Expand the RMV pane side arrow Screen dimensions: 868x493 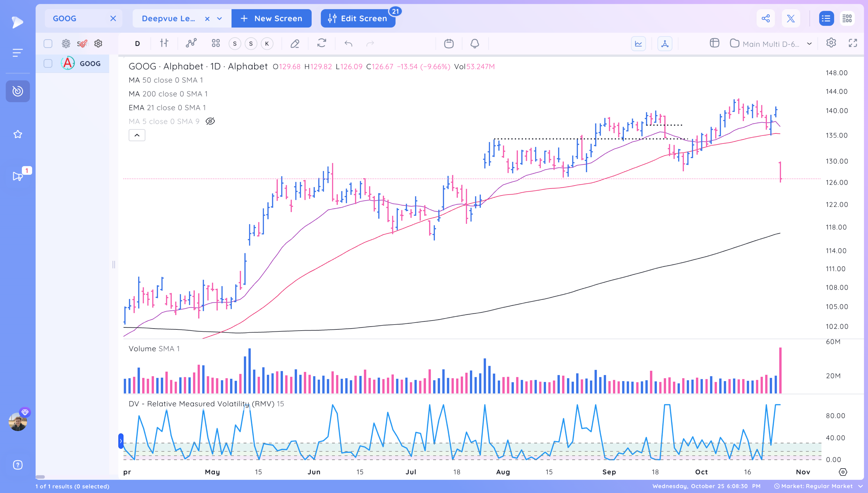tap(121, 441)
